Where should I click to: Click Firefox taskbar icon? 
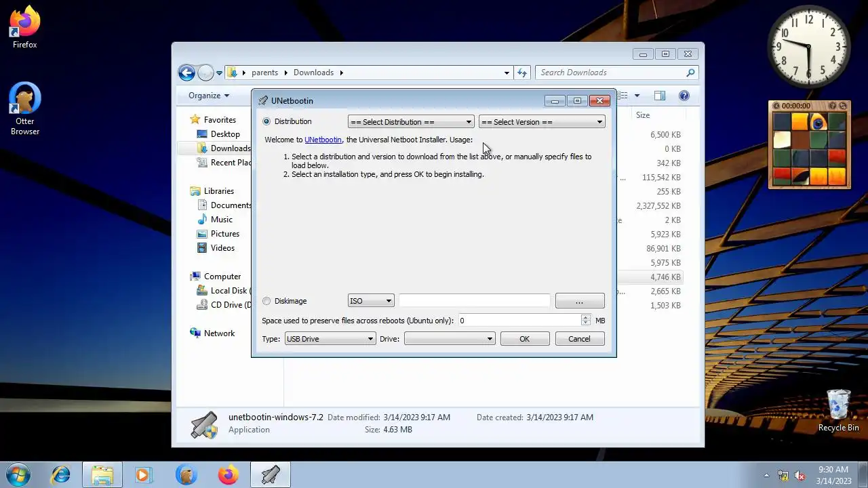click(x=229, y=475)
